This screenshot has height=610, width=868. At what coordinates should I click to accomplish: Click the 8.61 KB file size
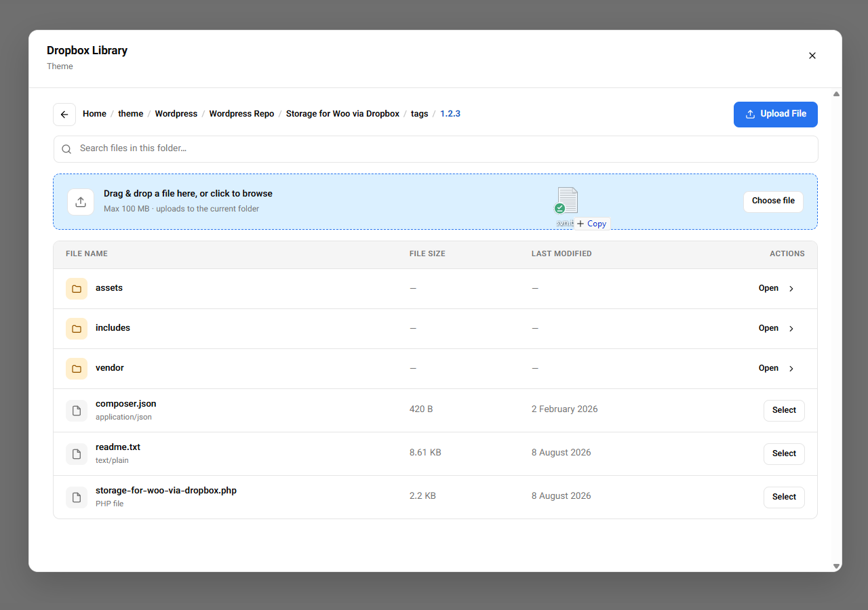(425, 453)
